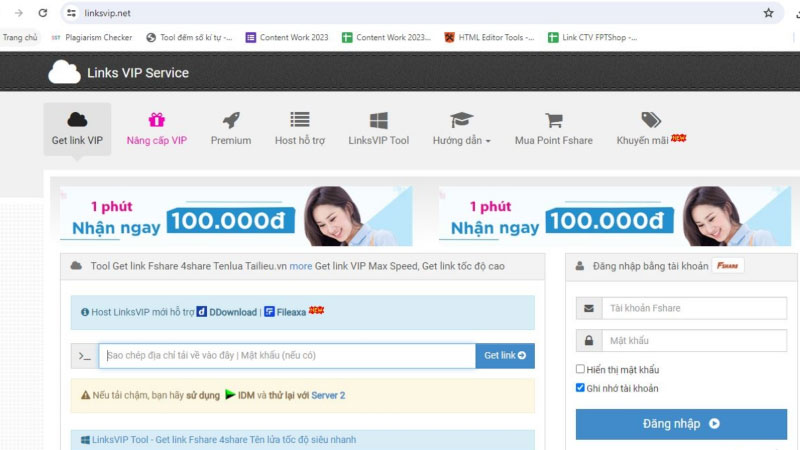This screenshot has height=450, width=800.
Task: Click the Get link button
Action: click(505, 356)
